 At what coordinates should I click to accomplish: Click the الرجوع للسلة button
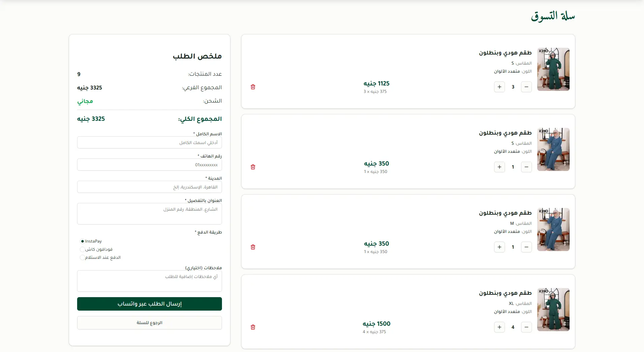click(150, 323)
